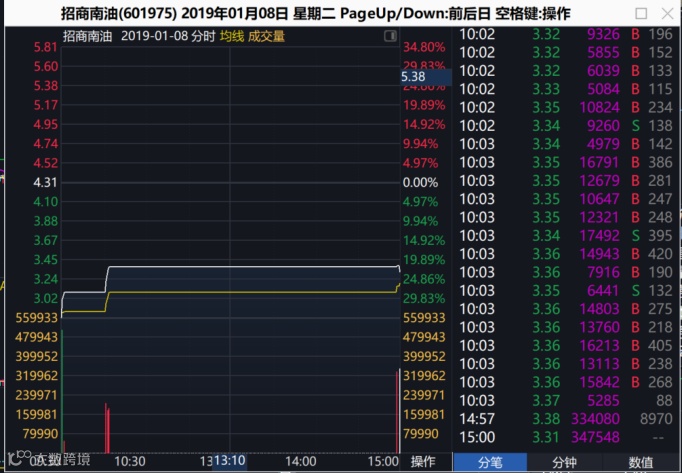Select the tick row with volume 12321
Viewport: 682px width, 473px height.
coord(566,217)
